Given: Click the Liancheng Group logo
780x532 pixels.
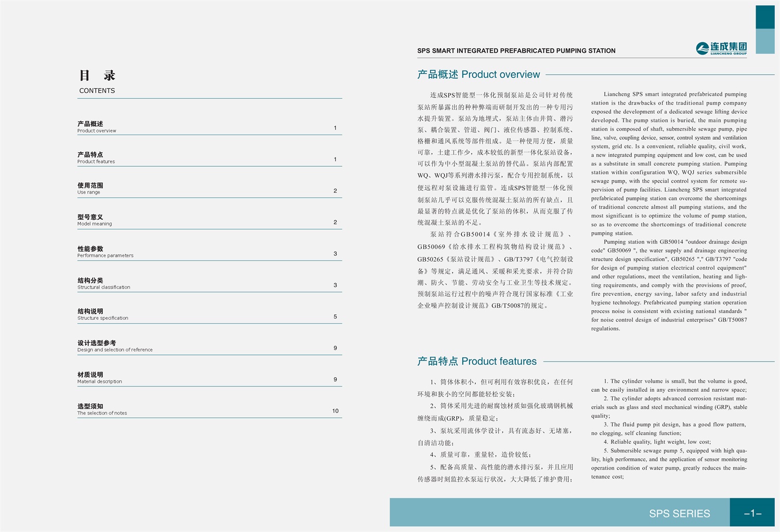Looking at the screenshot, I should tap(721, 48).
